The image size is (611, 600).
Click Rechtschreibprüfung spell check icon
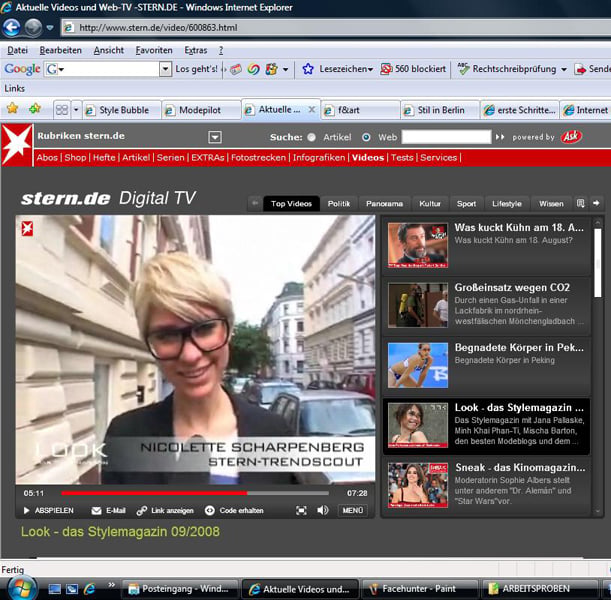point(463,69)
